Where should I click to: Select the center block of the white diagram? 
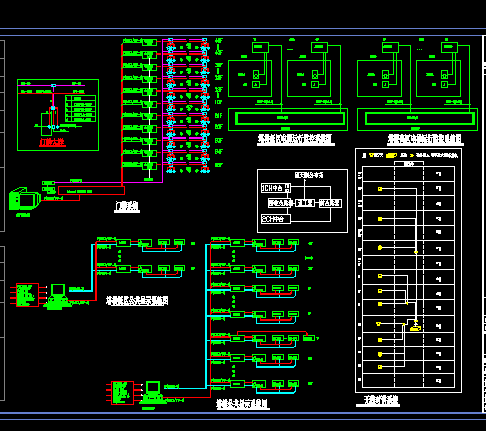[305, 203]
